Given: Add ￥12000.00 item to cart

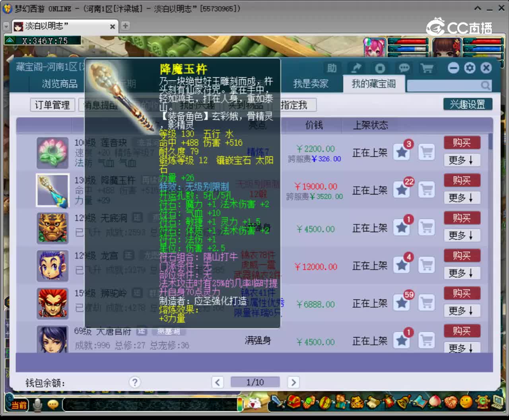Looking at the screenshot, I should click(427, 265).
